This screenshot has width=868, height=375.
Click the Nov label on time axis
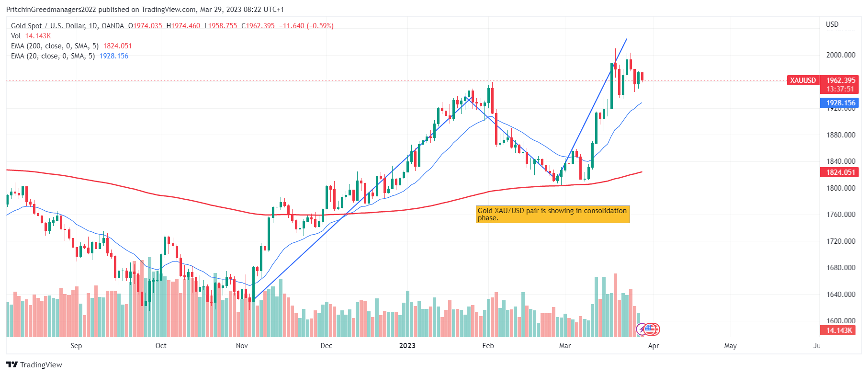(x=242, y=346)
